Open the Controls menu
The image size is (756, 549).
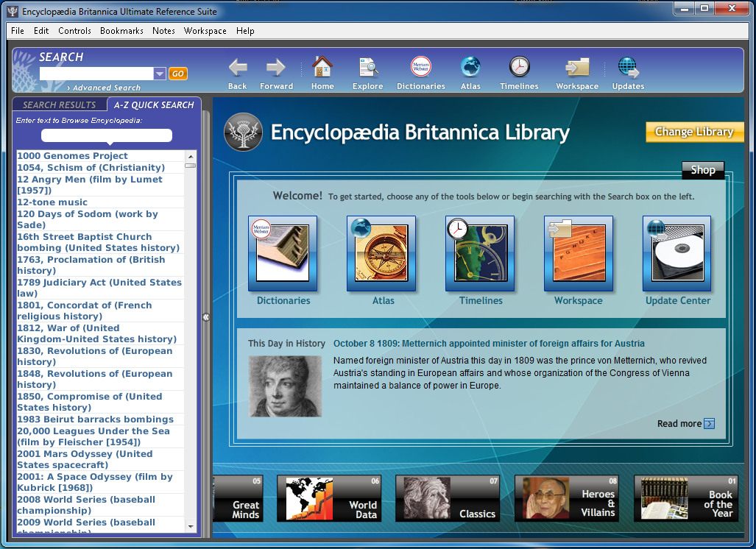[75, 31]
